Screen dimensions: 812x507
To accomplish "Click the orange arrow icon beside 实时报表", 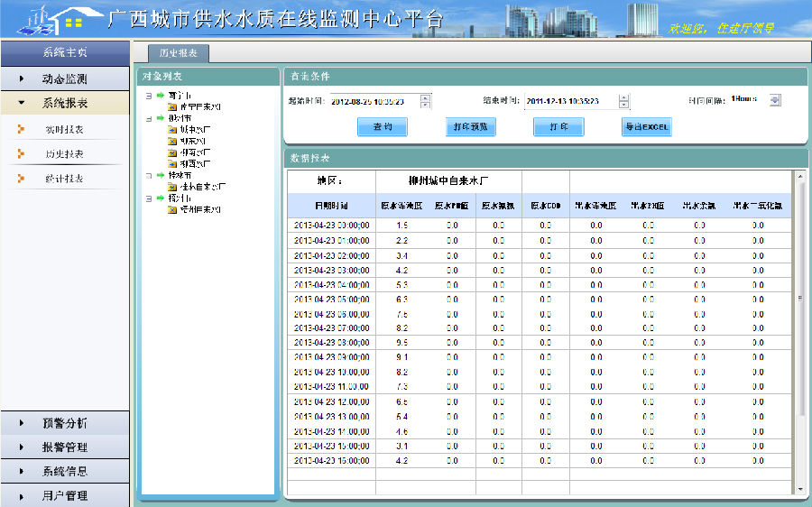I will [21, 130].
